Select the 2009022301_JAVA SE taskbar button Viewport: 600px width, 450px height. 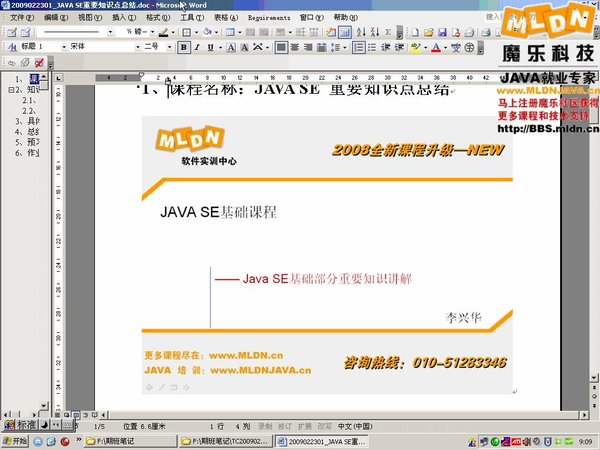click(x=321, y=441)
